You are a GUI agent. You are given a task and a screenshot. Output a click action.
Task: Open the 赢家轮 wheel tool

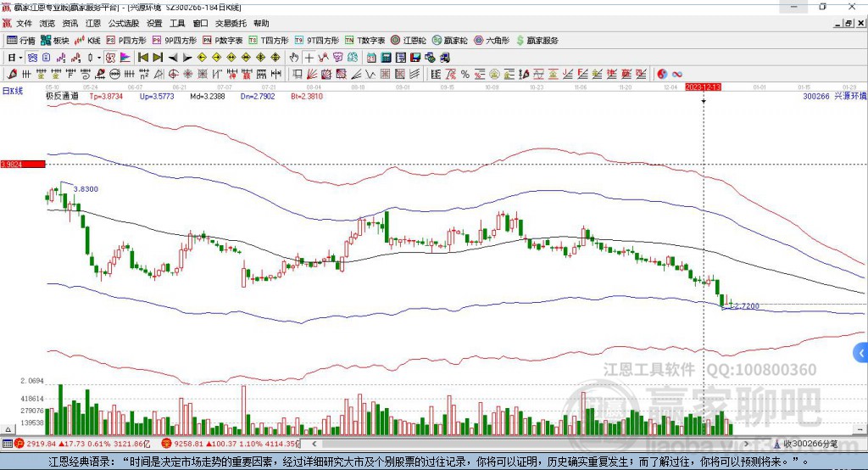coord(450,41)
